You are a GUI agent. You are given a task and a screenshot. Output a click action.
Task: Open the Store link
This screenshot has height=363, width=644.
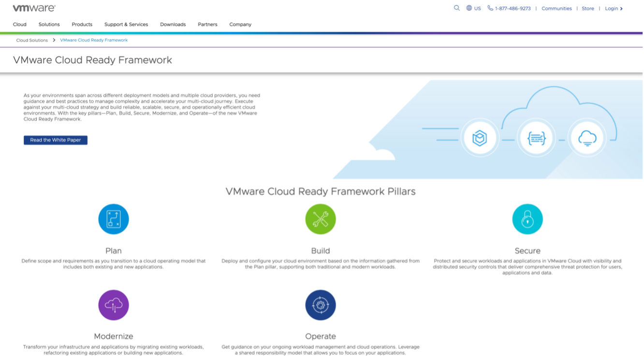[x=588, y=9]
